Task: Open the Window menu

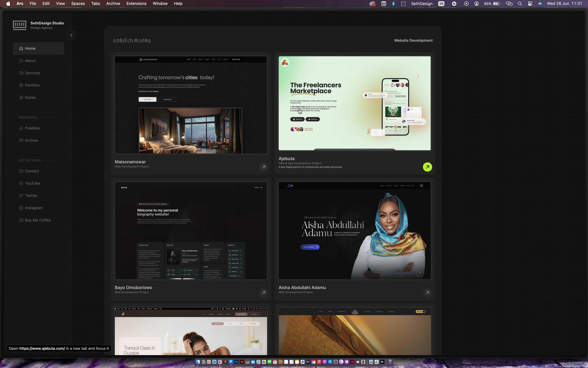Action: [160, 4]
